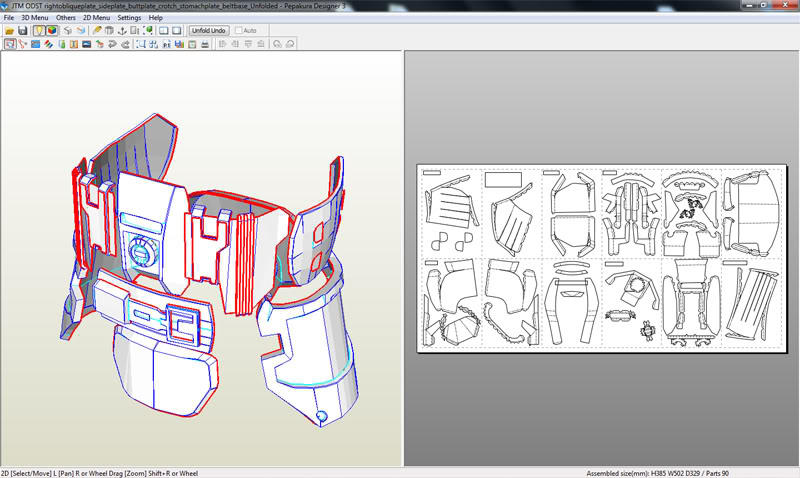
Task: Select the red join/disjoin edges tool
Action: (22, 44)
